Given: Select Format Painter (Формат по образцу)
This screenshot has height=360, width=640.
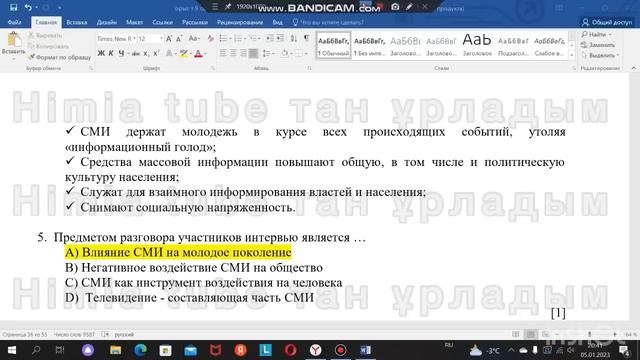Looking at the screenshot, I should pyautogui.click(x=60, y=57).
